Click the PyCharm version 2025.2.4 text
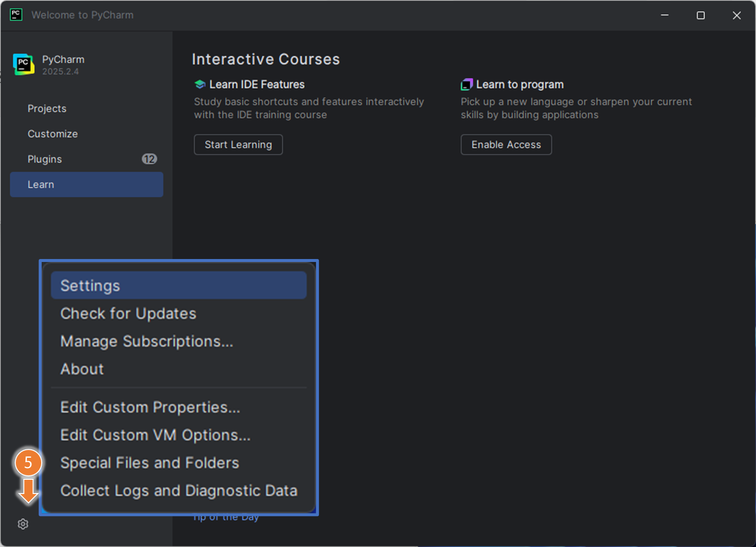The height and width of the screenshot is (547, 756). tap(60, 72)
